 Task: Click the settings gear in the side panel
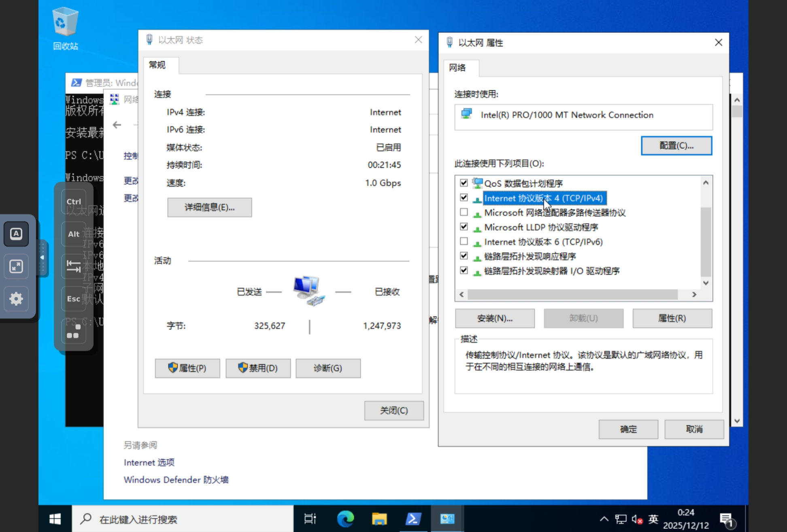(16, 299)
